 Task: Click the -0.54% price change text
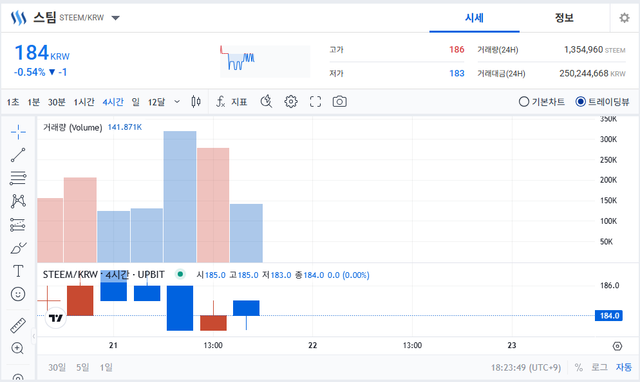[x=29, y=72]
